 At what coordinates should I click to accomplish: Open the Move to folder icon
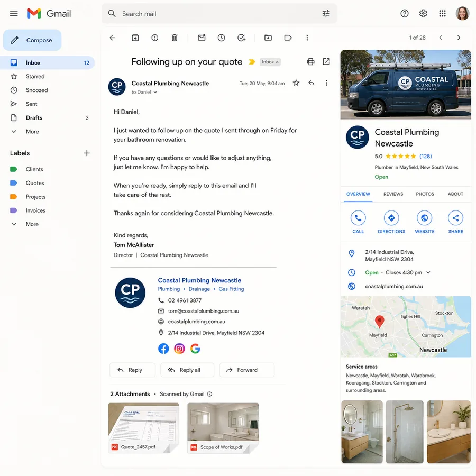268,38
